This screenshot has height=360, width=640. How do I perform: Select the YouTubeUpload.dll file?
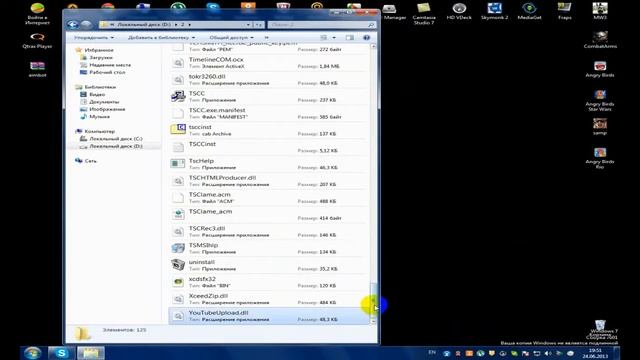(269, 316)
